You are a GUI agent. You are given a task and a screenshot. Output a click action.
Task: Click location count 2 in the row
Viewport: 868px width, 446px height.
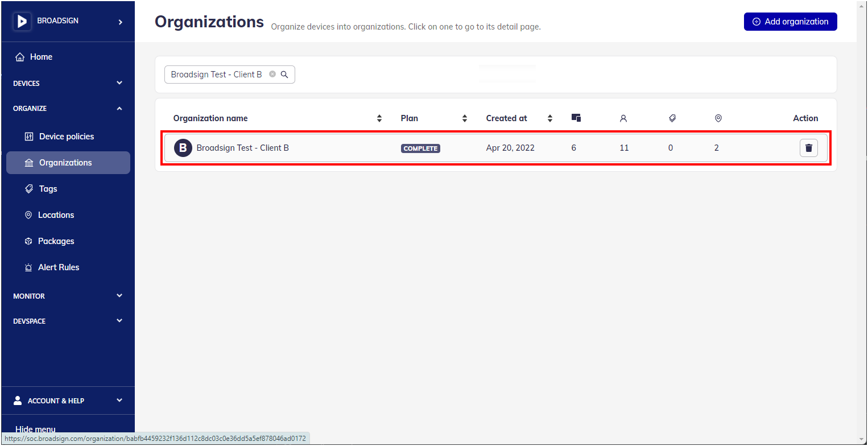tap(717, 148)
